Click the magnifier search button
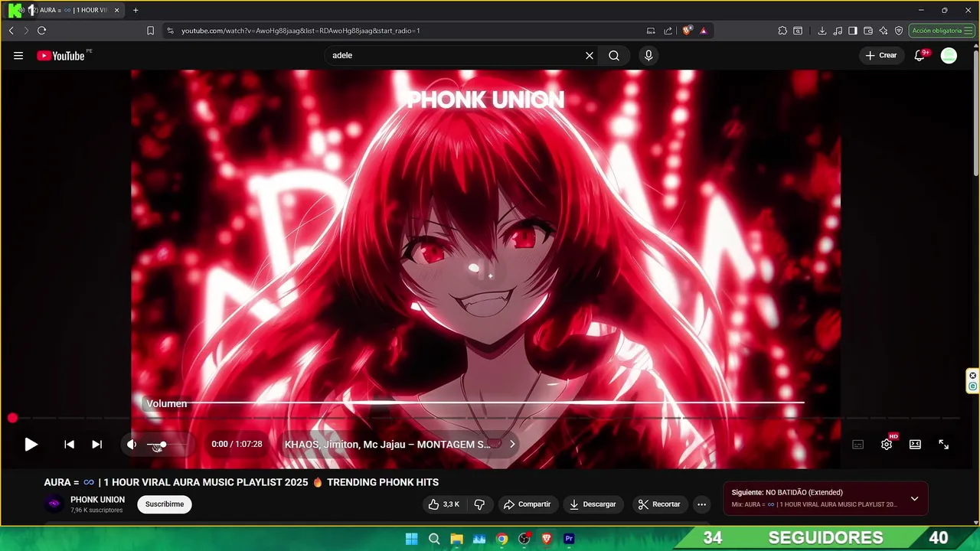Image resolution: width=980 pixels, height=551 pixels. (614, 55)
